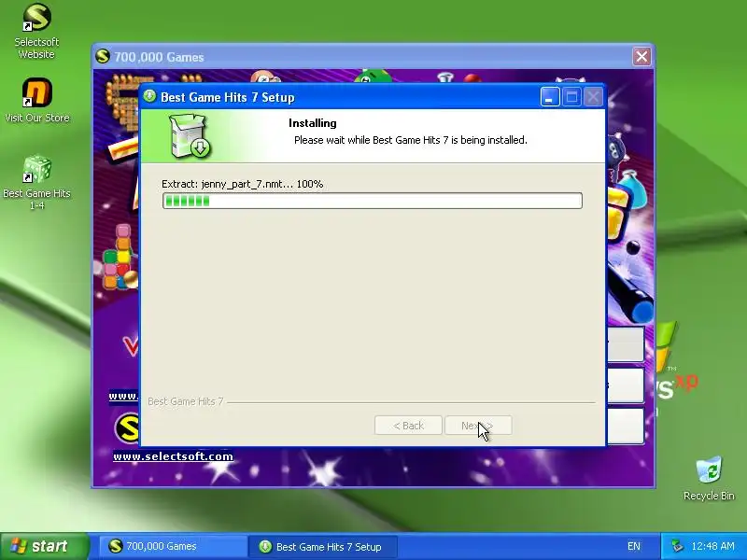Screen dimensions: 747x560
Task: Minimize the Best Game Hits 7 Setup window
Action: click(550, 97)
